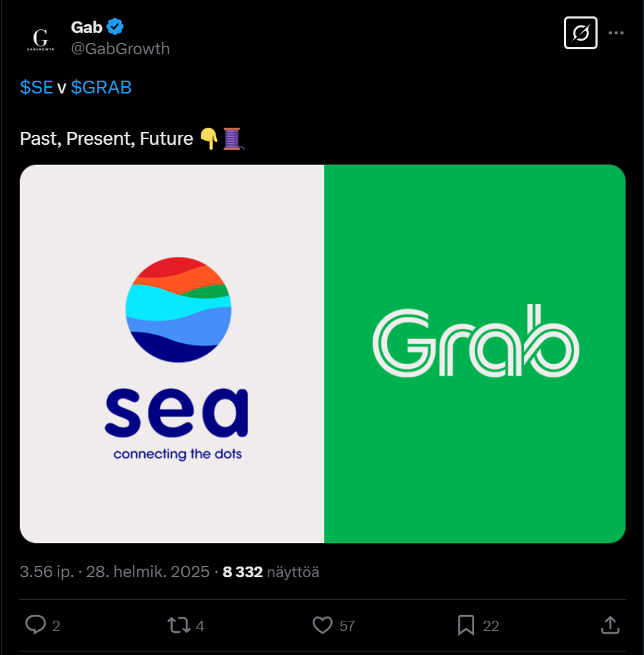Viewport: 644px width, 655px height.
Task: Click the Grok explain-post icon
Action: coord(580,33)
